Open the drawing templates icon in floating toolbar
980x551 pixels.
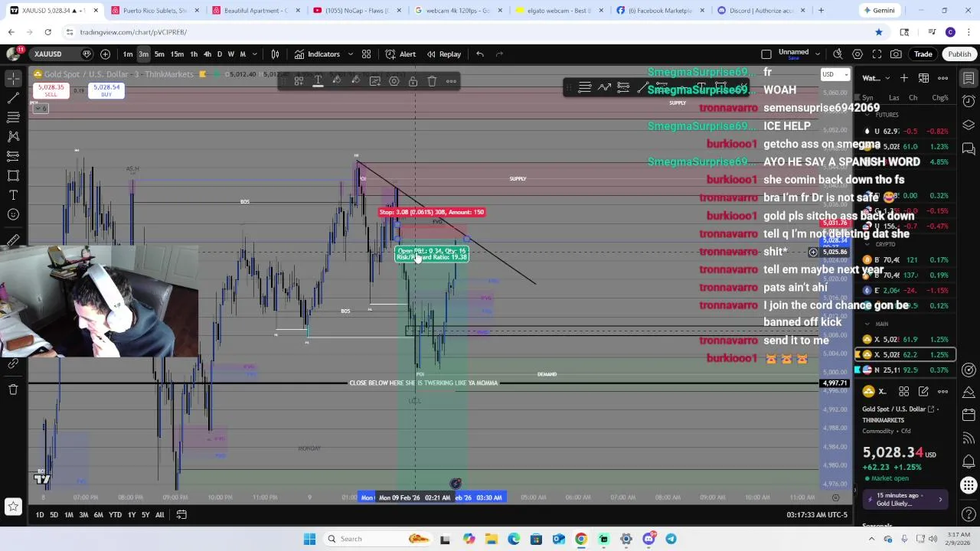point(299,81)
